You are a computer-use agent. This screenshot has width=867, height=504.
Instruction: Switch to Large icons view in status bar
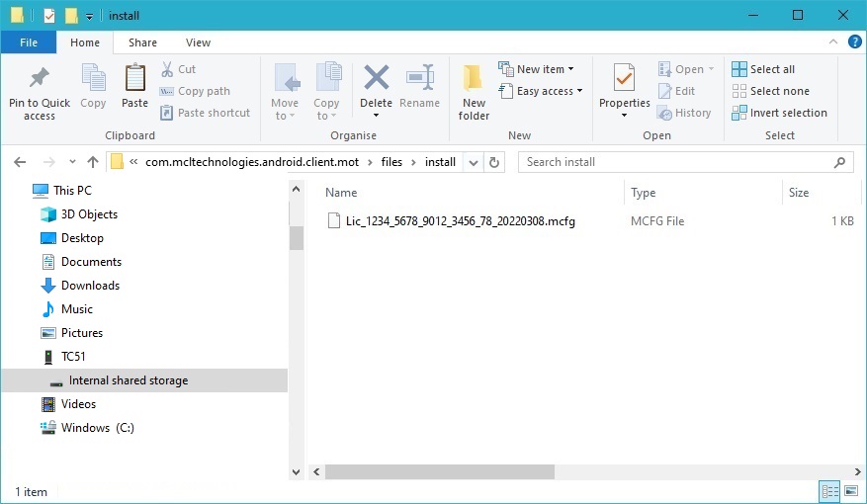[x=851, y=491]
